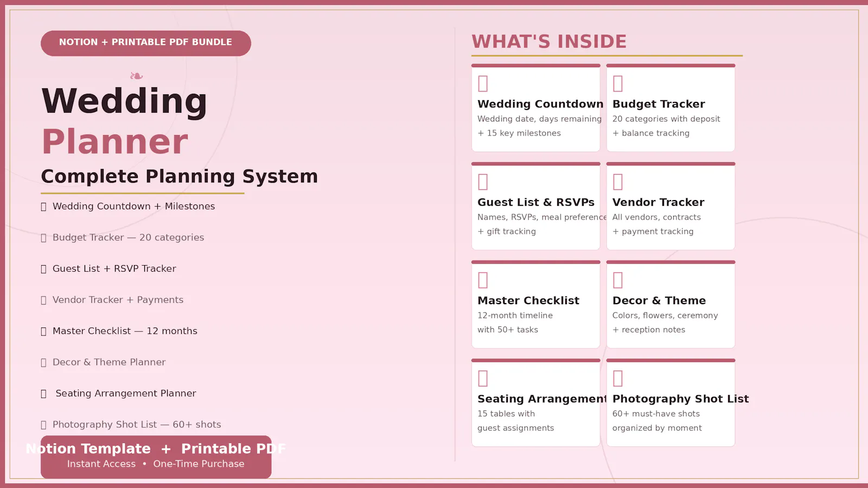This screenshot has height=488, width=868.
Task: Click the Seating Arrangement Planner list item
Action: pyautogui.click(x=126, y=394)
